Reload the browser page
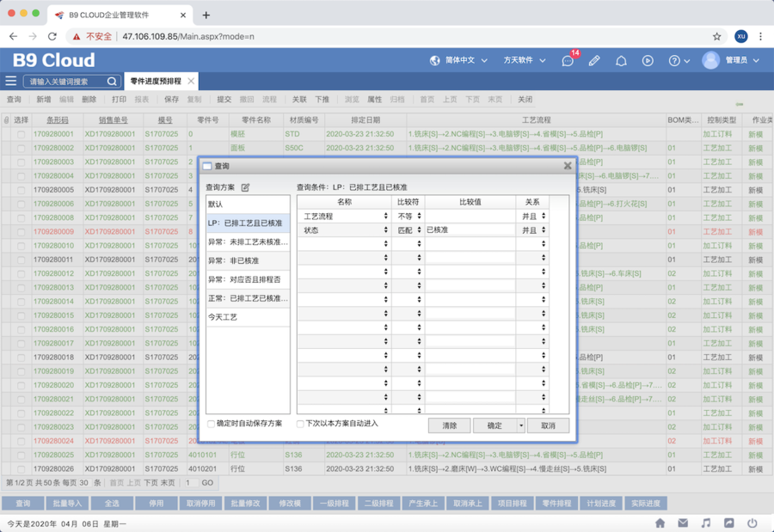 point(52,36)
